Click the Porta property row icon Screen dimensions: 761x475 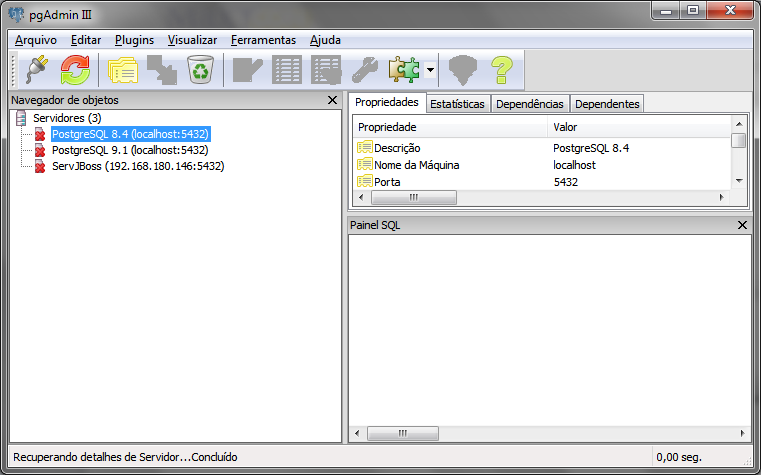[x=364, y=181]
